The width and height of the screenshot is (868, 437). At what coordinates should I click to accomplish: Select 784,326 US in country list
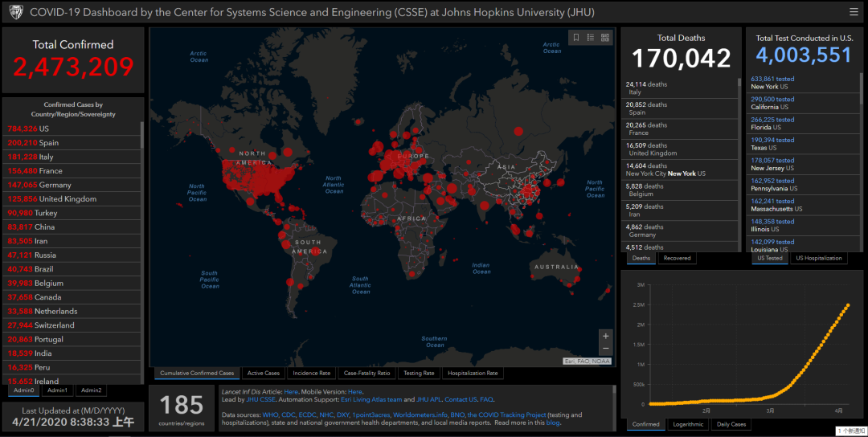click(x=72, y=129)
